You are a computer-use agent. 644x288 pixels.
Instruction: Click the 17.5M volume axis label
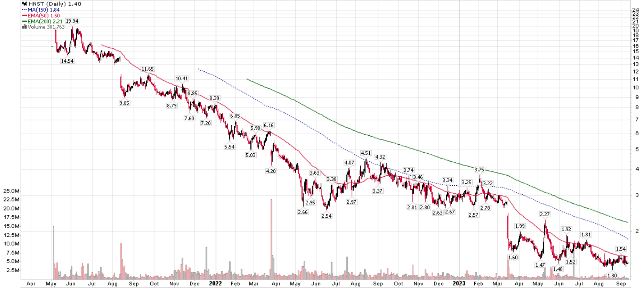(11, 217)
